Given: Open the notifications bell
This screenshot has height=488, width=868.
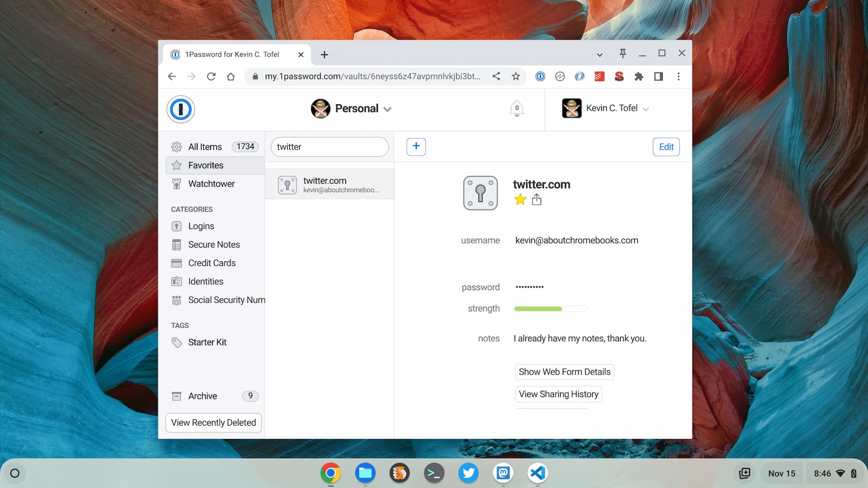Looking at the screenshot, I should point(517,108).
